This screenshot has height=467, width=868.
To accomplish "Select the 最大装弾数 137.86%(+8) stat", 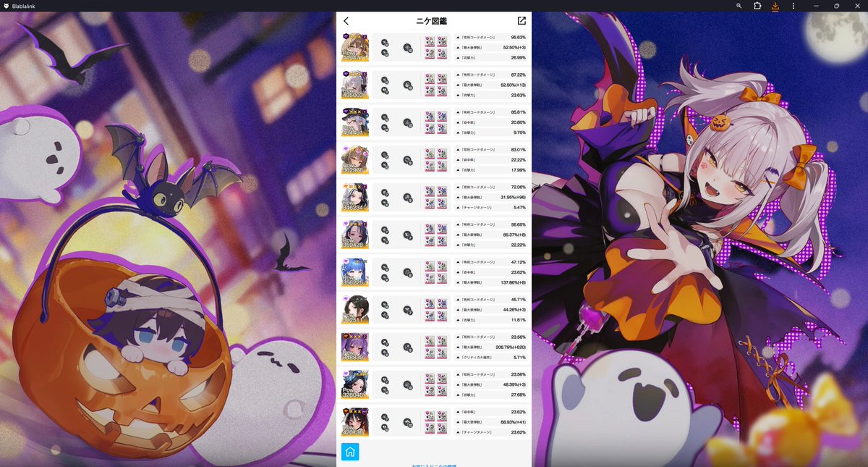I will tap(491, 282).
